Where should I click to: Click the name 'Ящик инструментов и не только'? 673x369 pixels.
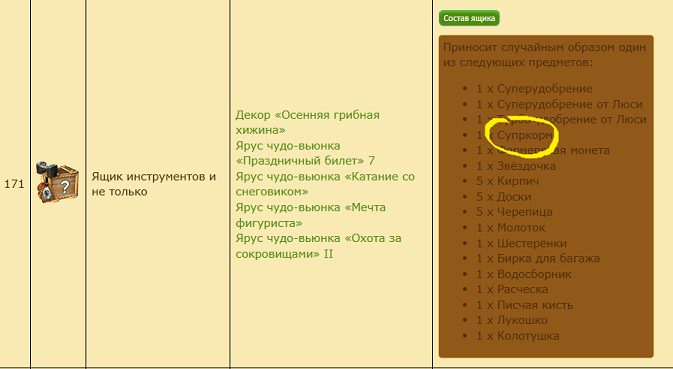(154, 184)
